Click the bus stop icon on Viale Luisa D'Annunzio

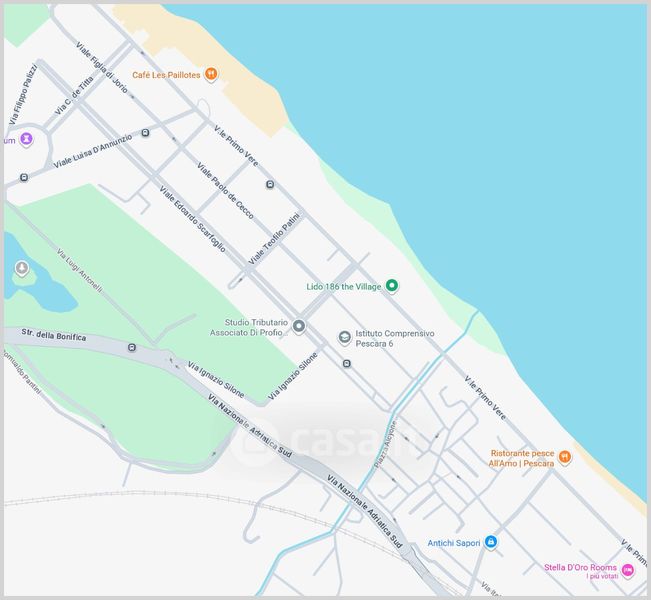click(x=145, y=133)
